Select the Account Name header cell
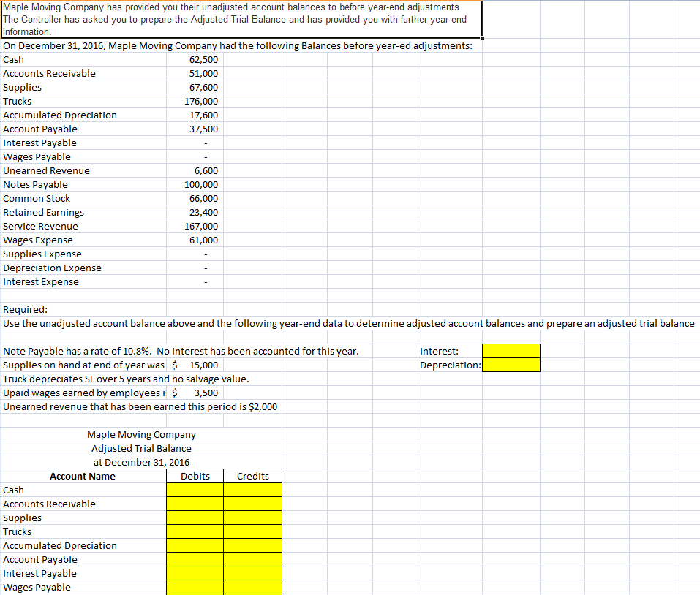700x595 pixels. pyautogui.click(x=83, y=476)
